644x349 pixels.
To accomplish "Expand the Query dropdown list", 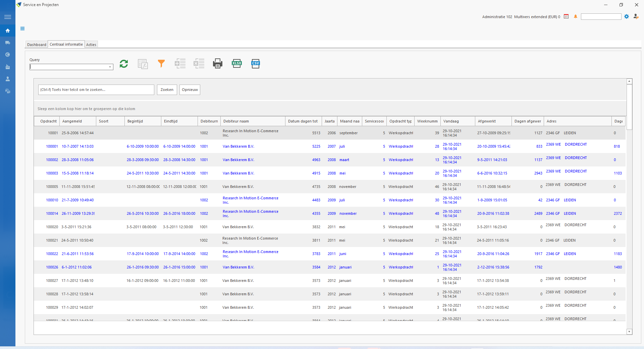I will [x=110, y=67].
